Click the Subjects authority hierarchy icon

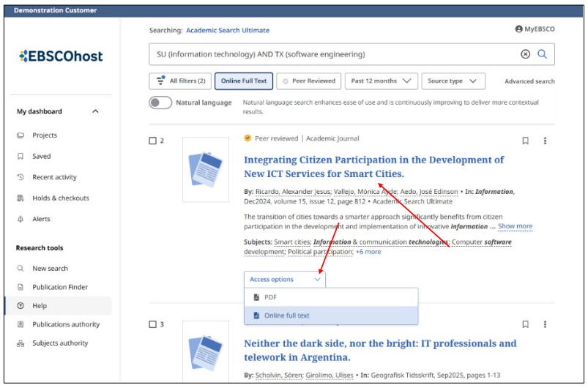tap(21, 343)
